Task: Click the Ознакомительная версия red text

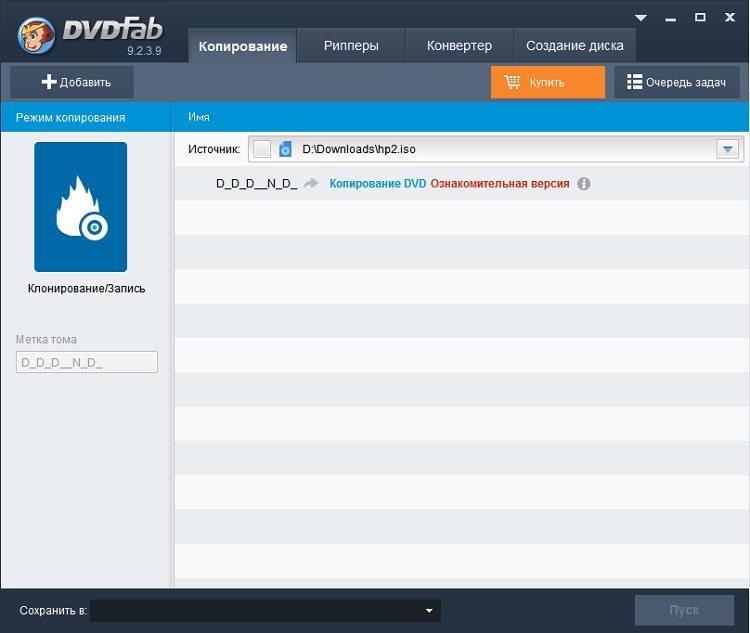Action: coord(500,184)
